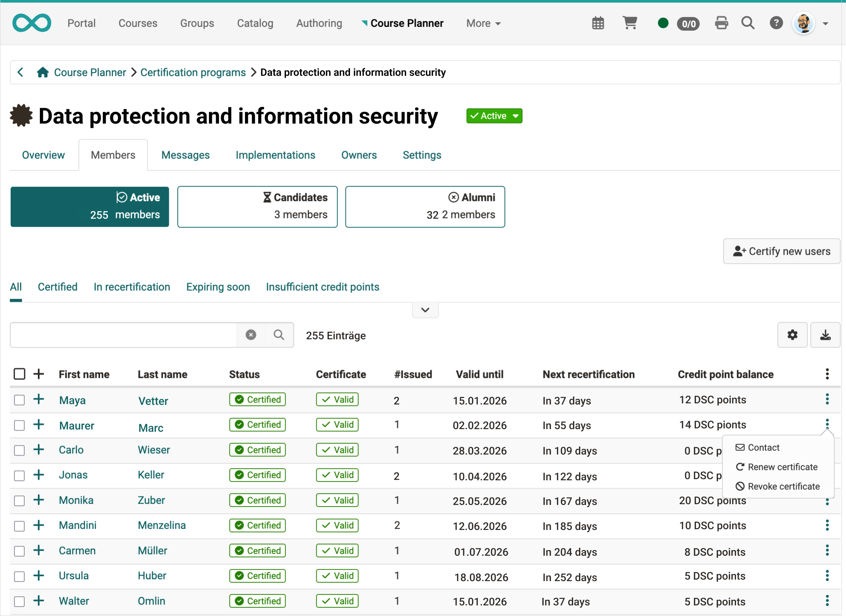Viewport: 846px width, 616px height.
Task: Clear the search field with X icon
Action: 251,335
